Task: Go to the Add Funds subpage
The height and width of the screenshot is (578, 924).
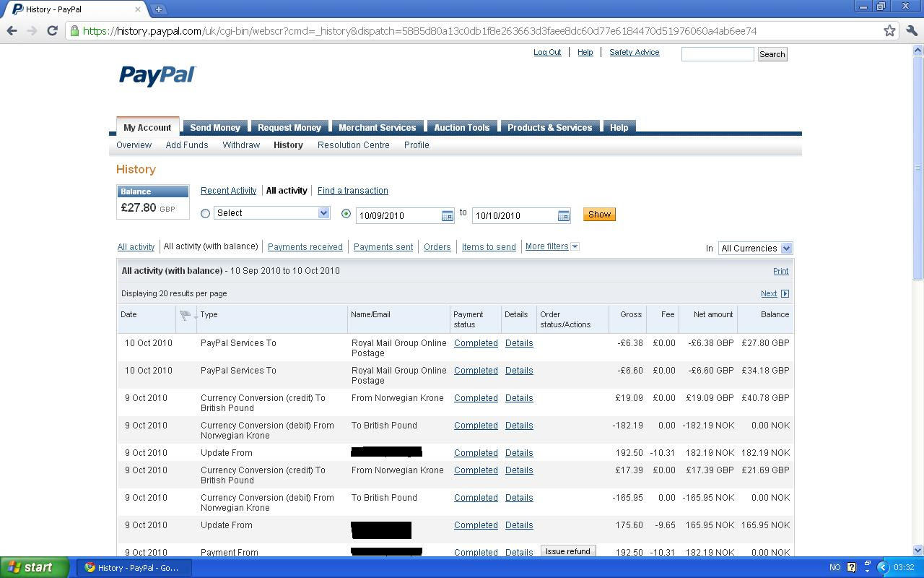Action: [187, 145]
